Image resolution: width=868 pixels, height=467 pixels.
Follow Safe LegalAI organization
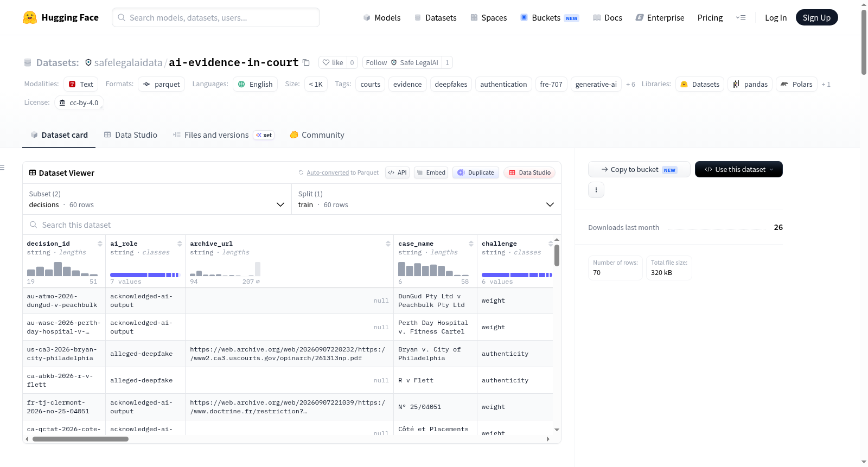click(x=402, y=62)
